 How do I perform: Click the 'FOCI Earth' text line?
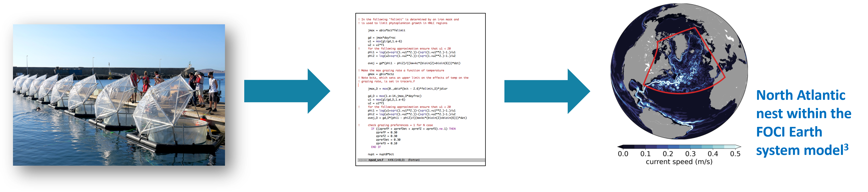click(789, 132)
